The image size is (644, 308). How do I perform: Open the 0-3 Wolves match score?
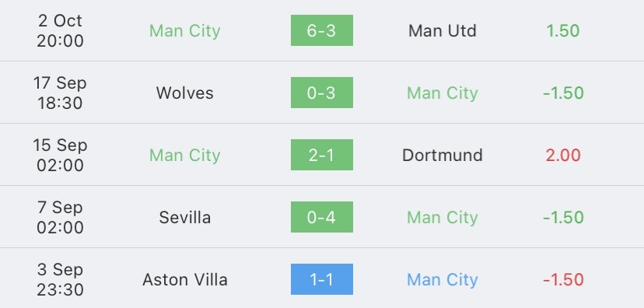321,93
